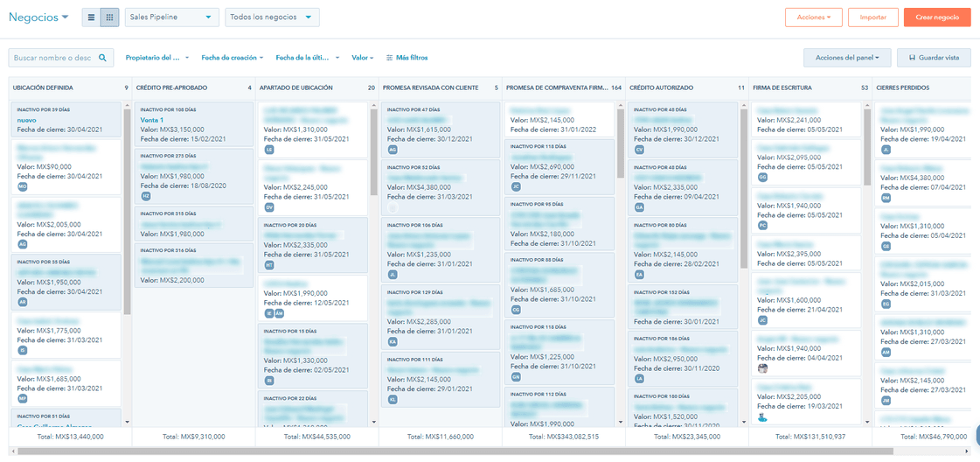The image size is (980, 462).
Task: Open the Venta 1 deal
Action: point(152,120)
